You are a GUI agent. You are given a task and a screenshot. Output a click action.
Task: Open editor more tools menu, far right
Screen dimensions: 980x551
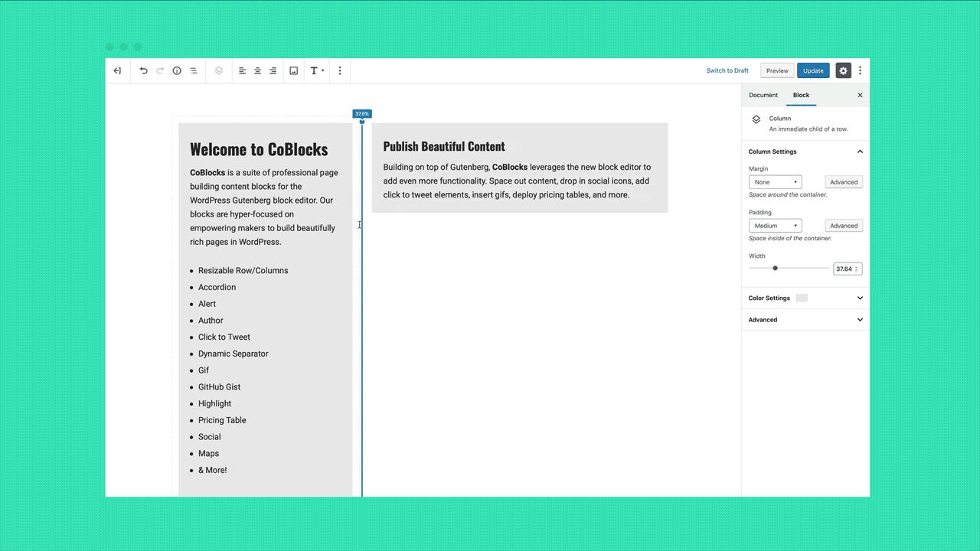(x=860, y=70)
